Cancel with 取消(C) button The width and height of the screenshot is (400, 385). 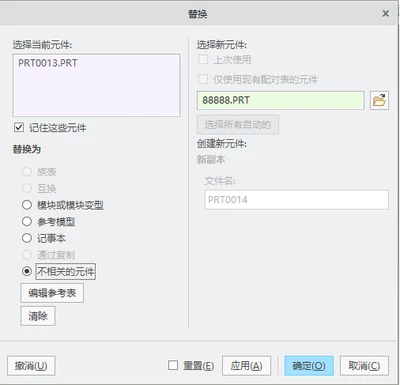[364, 366]
